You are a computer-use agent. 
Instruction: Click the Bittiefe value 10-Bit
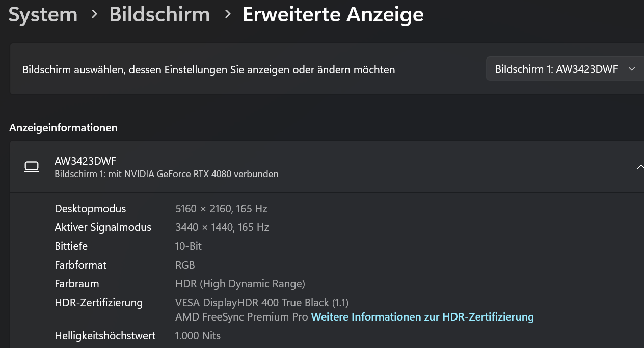(x=189, y=246)
